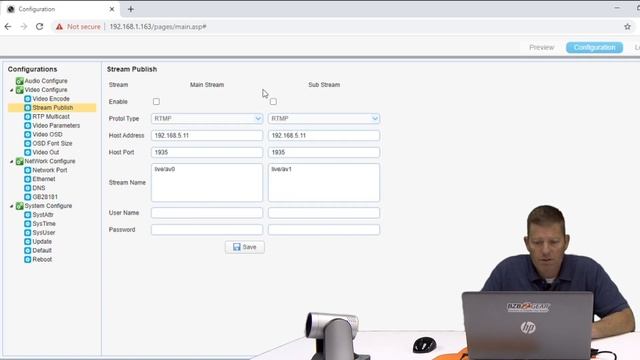Collapse the NetWork Configure tree node
The image size is (640, 360).
tap(11, 162)
